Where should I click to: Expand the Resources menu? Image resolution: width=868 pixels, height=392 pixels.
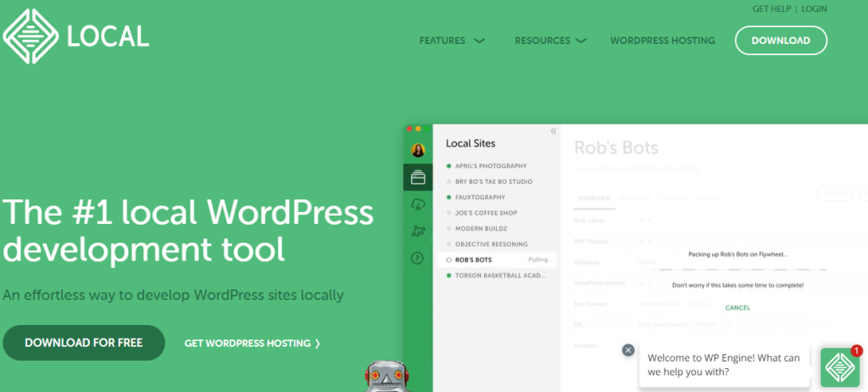coord(550,41)
